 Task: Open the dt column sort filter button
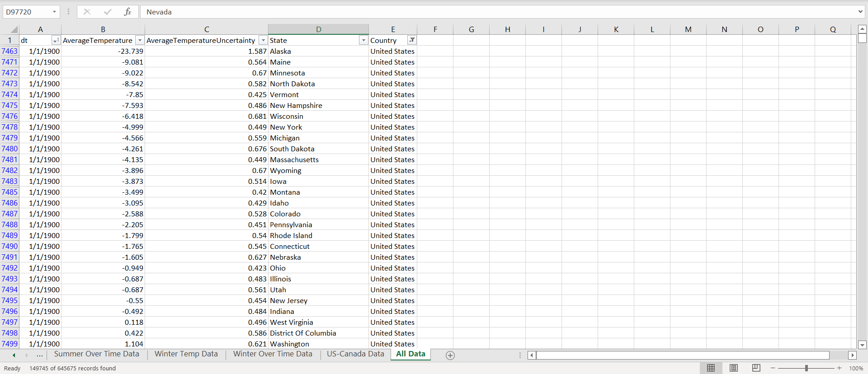click(x=55, y=40)
